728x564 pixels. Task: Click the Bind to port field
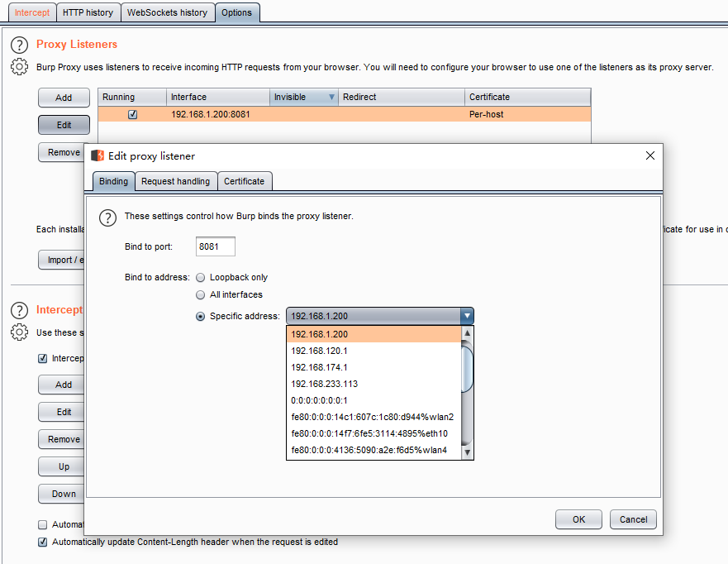(x=216, y=246)
